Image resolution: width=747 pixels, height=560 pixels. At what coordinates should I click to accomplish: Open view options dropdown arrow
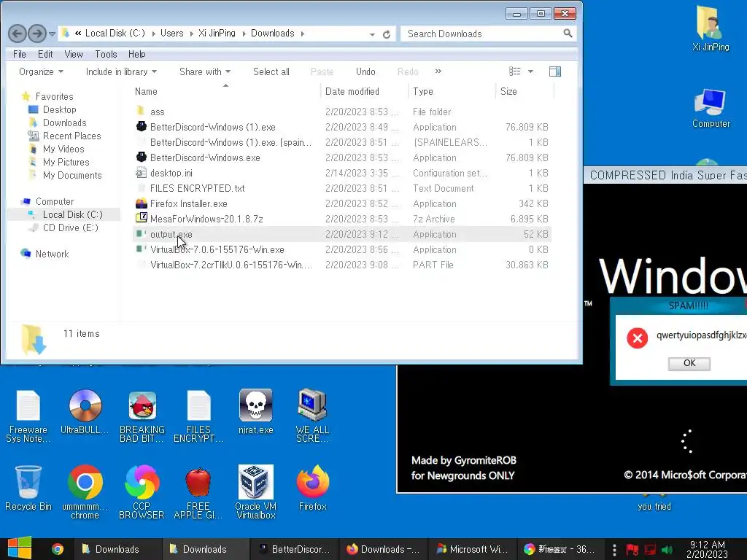click(531, 71)
